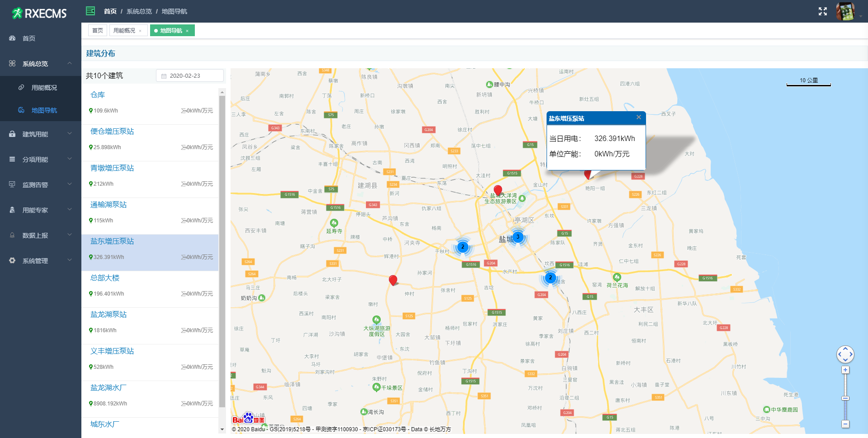The width and height of the screenshot is (868, 438).
Task: Collapse the sidebar with the hamburger icon
Action: tap(90, 11)
